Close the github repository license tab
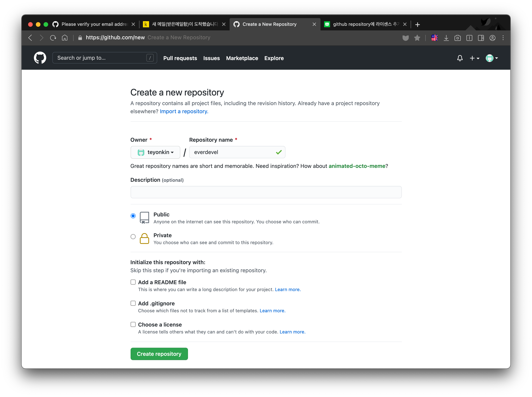 pyautogui.click(x=405, y=24)
